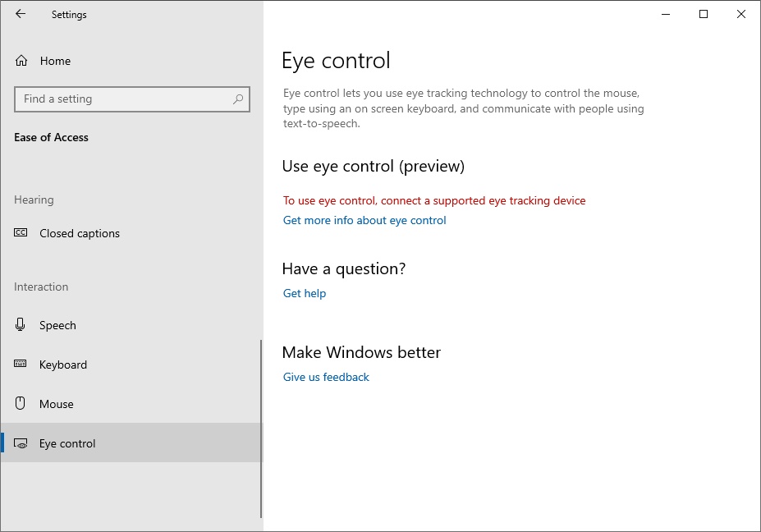Click the Keyboard icon in sidebar
Screen dimensions: 761x532
point(21,364)
